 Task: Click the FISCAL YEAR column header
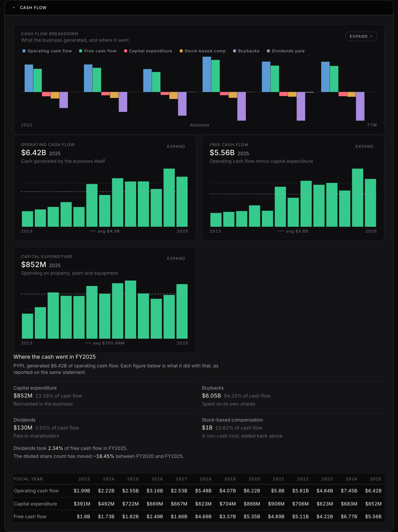coord(28,479)
